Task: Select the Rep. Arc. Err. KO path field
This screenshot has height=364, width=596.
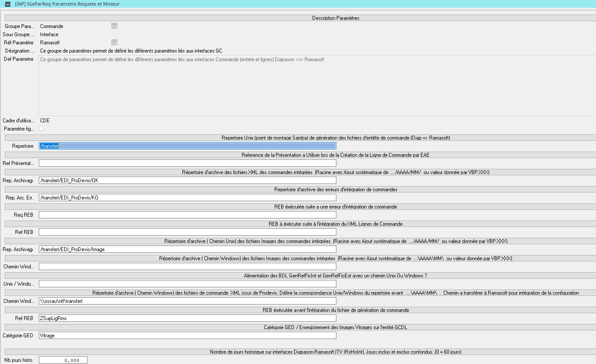Action: (187, 198)
